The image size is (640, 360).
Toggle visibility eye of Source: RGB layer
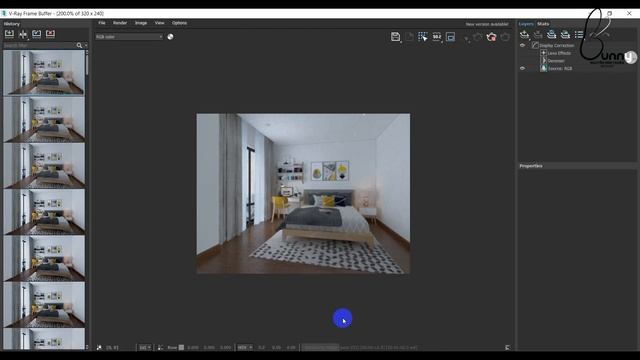click(x=522, y=68)
